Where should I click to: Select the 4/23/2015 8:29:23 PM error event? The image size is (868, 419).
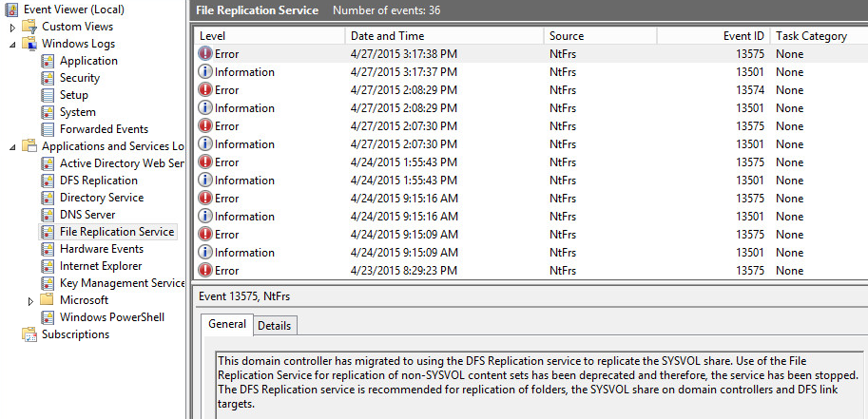(x=404, y=271)
